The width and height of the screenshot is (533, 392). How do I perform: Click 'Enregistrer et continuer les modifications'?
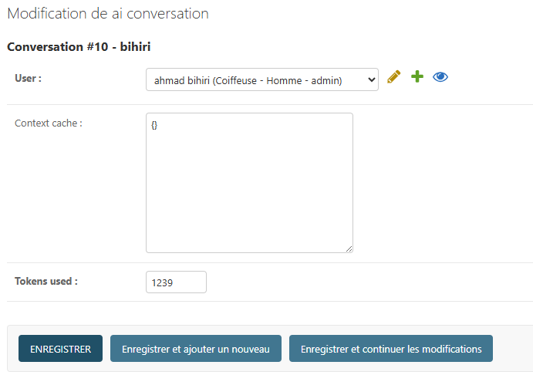[391, 349]
